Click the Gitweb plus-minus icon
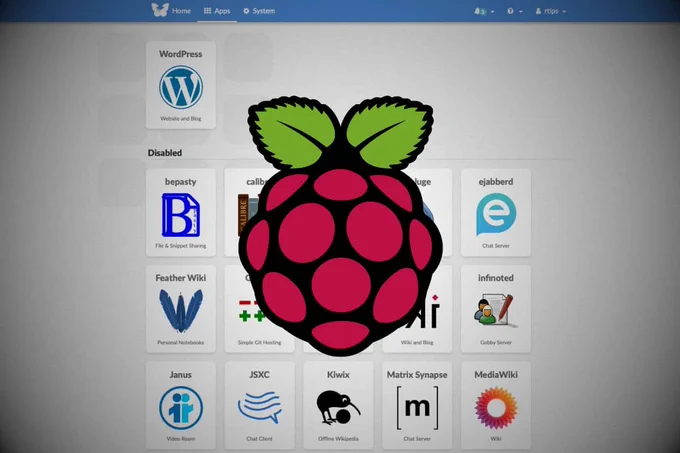 252,310
